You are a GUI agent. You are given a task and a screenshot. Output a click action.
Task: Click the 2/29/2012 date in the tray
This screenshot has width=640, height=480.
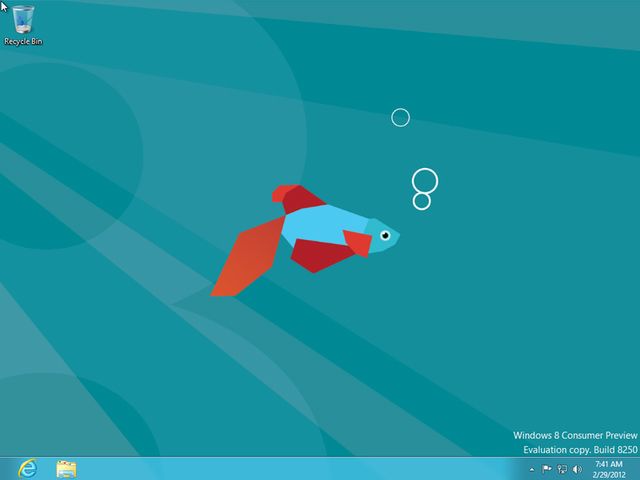pyautogui.click(x=608, y=474)
